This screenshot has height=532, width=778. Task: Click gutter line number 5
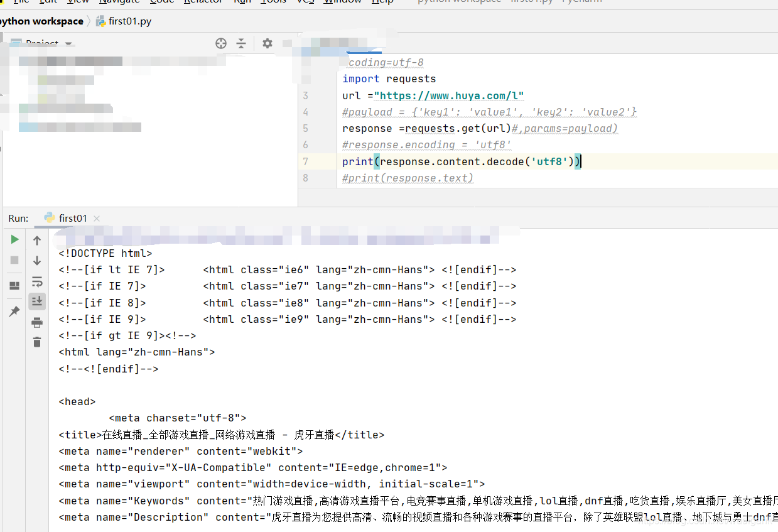point(306,128)
